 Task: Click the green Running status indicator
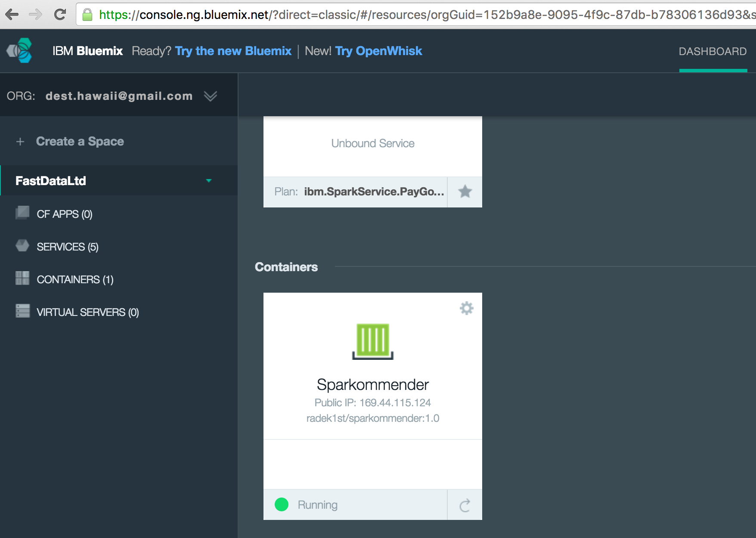click(282, 504)
